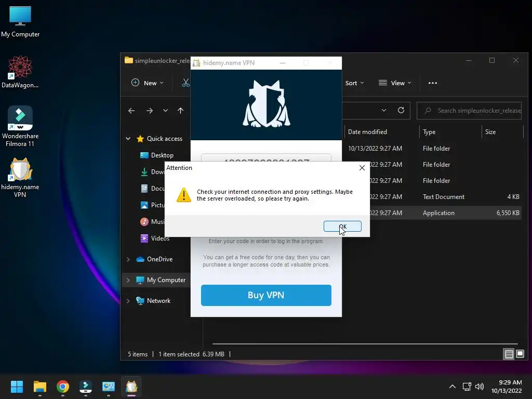Launch Google Chrome from taskbar
532x399 pixels.
[63, 387]
